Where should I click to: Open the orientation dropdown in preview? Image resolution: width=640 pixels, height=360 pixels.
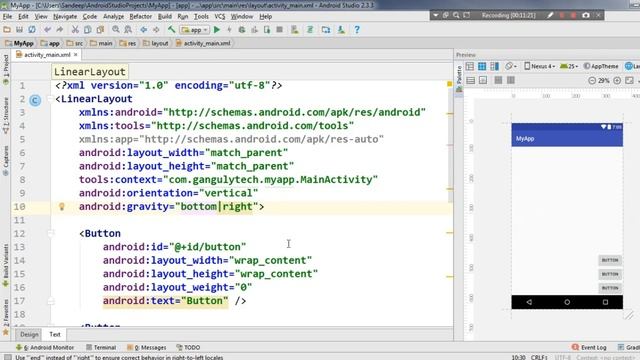pos(511,66)
